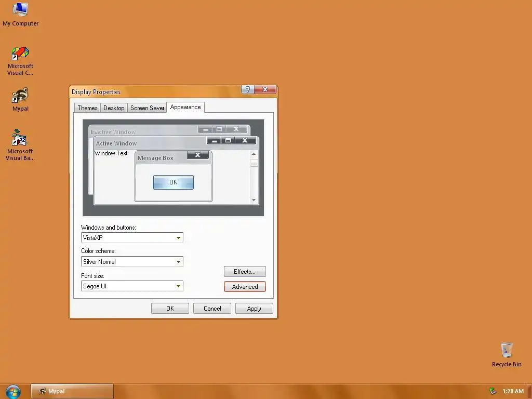The height and width of the screenshot is (399, 532).
Task: Open the Mypal browser desktop shortcut
Action: click(20, 100)
